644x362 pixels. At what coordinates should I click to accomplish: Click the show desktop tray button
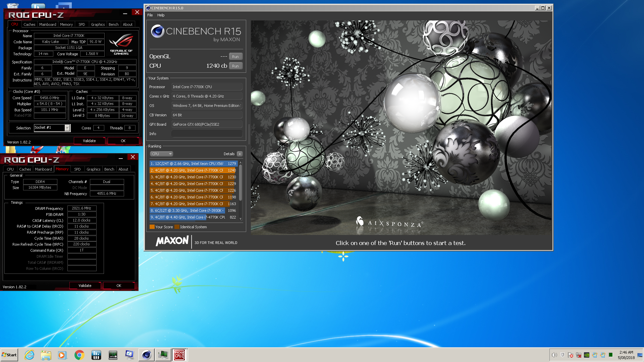(640, 355)
